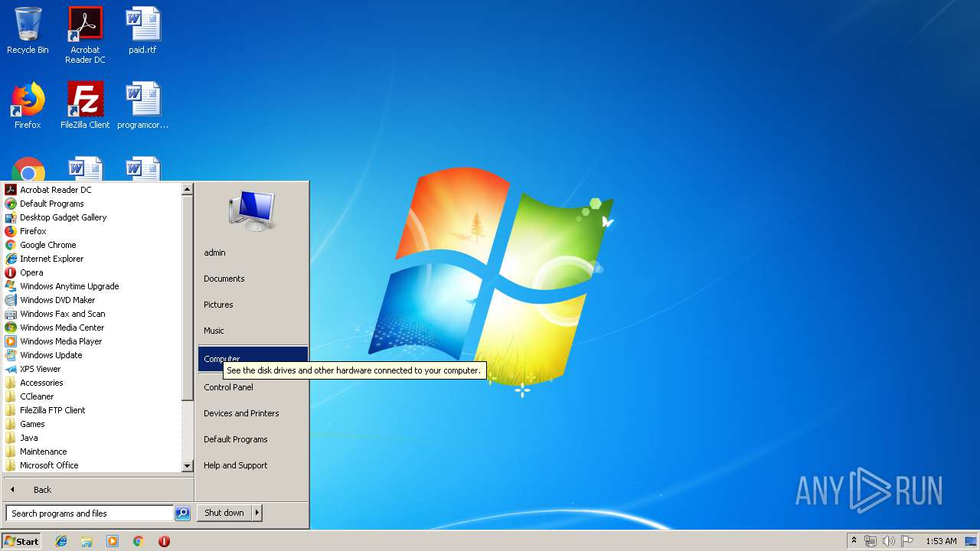This screenshot has height=551, width=980.
Task: Click the Search programs and files field
Action: click(89, 514)
